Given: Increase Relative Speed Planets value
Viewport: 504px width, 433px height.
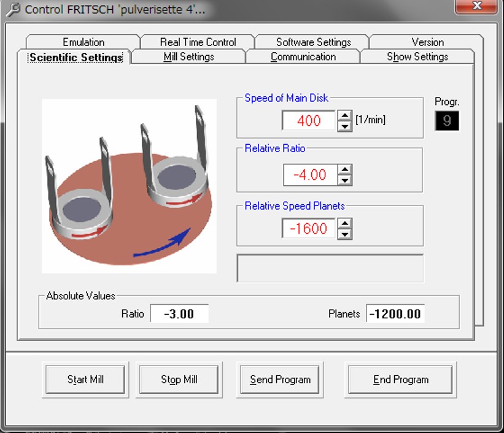Looking at the screenshot, I should click(x=345, y=224).
